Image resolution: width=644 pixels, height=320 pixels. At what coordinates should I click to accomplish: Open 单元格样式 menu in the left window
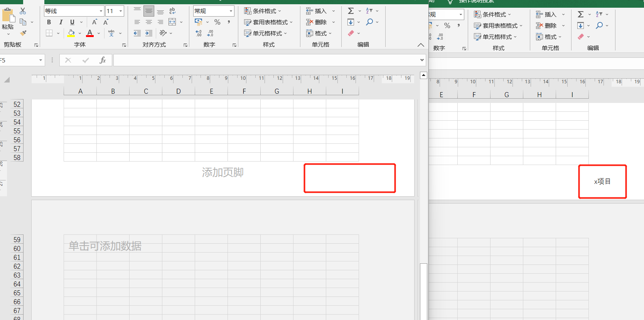click(265, 33)
